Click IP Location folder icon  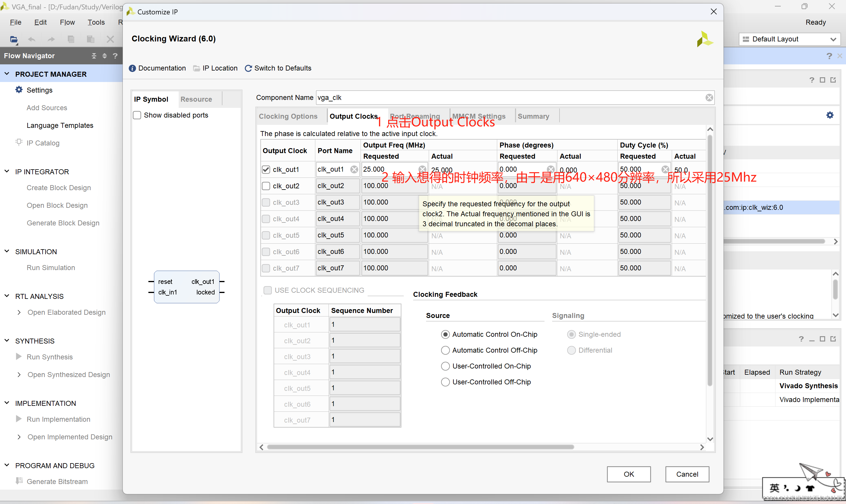[196, 68]
